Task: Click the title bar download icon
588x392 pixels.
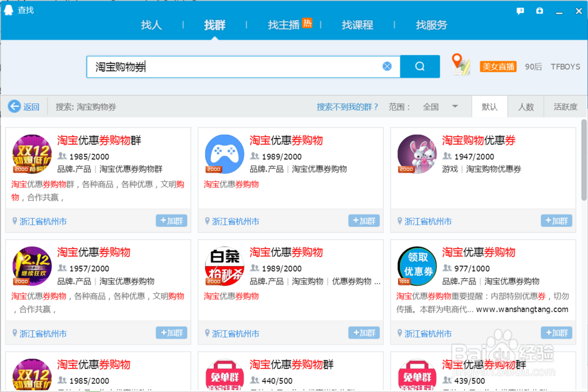Action: click(539, 11)
